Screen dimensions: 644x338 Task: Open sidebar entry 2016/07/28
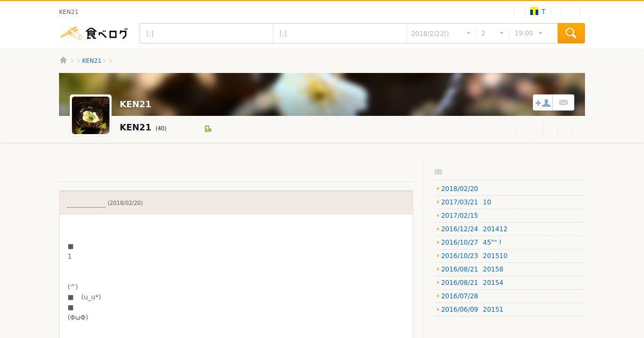[459, 296]
